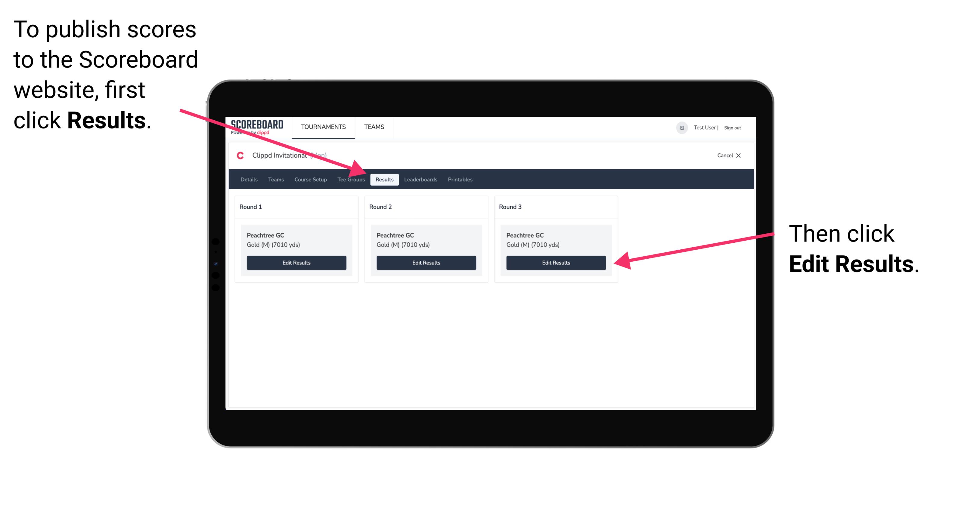Image resolution: width=980 pixels, height=527 pixels.
Task: Click the Results tab icon indicator
Action: point(384,179)
